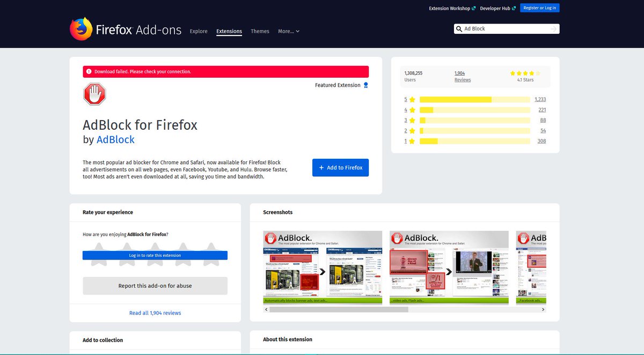Click the Extension Workshop external link icon

click(473, 8)
